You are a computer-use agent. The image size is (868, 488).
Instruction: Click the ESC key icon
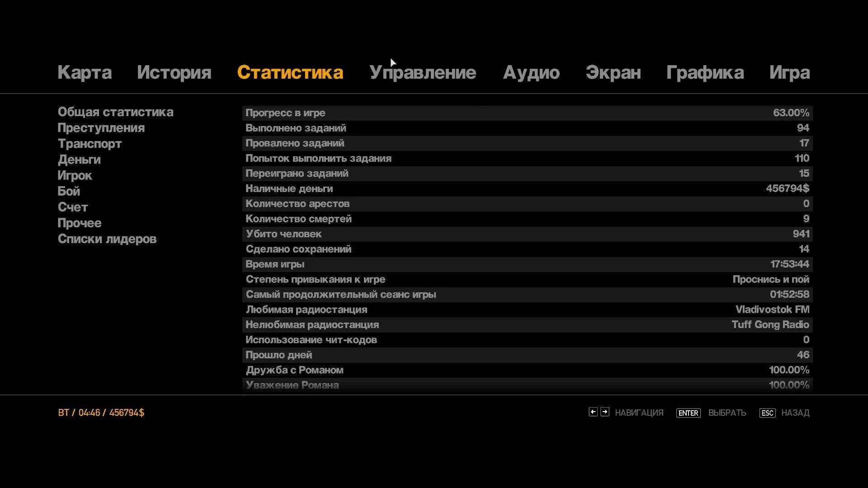[x=767, y=413]
